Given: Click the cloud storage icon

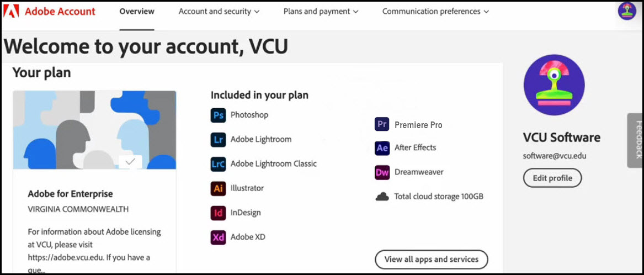Looking at the screenshot, I should (x=382, y=197).
